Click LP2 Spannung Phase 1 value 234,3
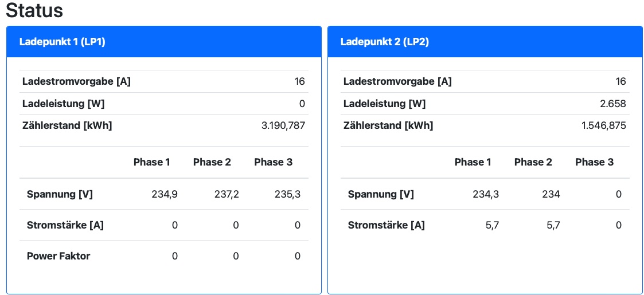Image resolution: width=644 pixels, height=295 pixels. pyautogui.click(x=486, y=194)
